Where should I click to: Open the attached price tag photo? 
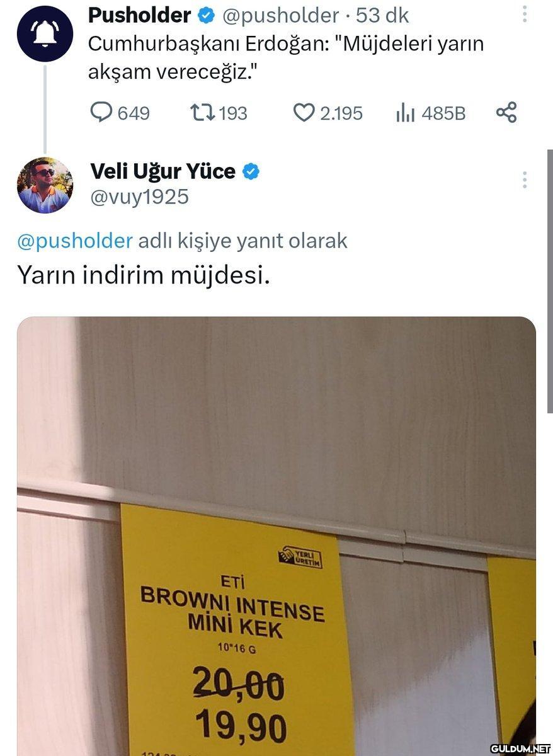pyautogui.click(x=276, y=536)
